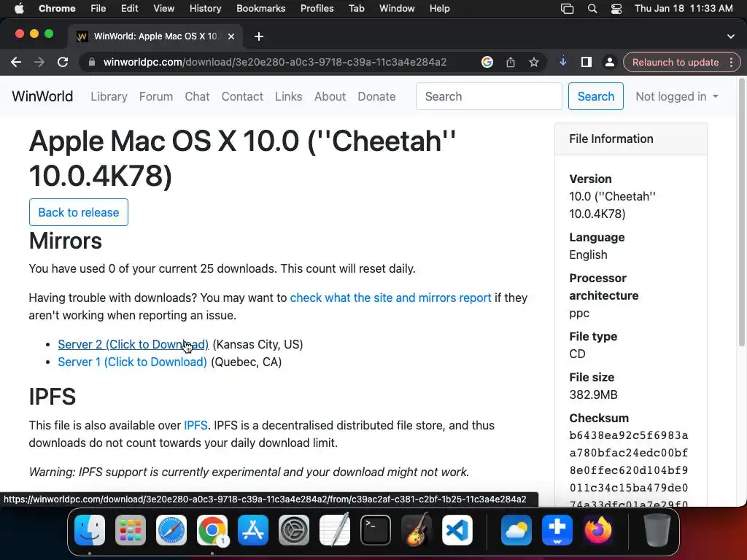Share this page via share icon
Image resolution: width=747 pixels, height=560 pixels.
[510, 63]
